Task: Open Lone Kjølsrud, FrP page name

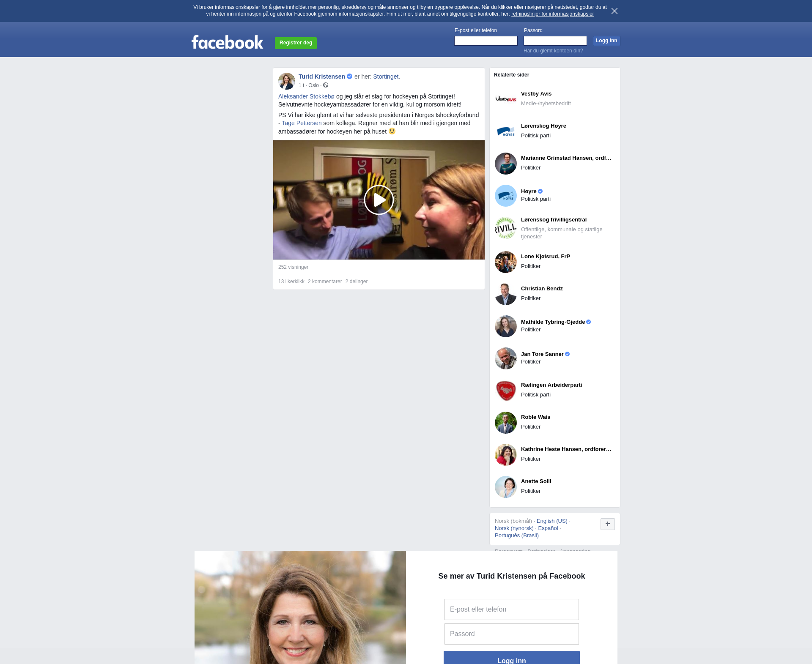Action: click(546, 257)
